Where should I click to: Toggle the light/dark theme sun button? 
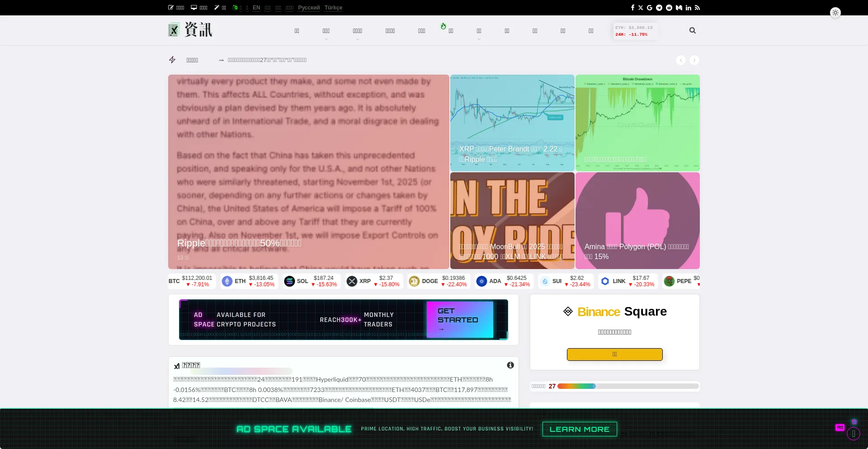click(x=835, y=13)
